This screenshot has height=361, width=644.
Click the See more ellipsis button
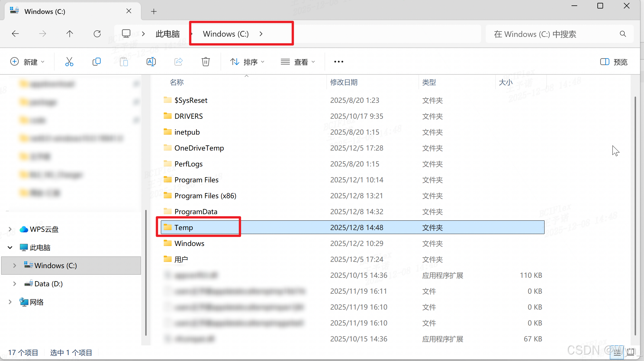(338, 62)
